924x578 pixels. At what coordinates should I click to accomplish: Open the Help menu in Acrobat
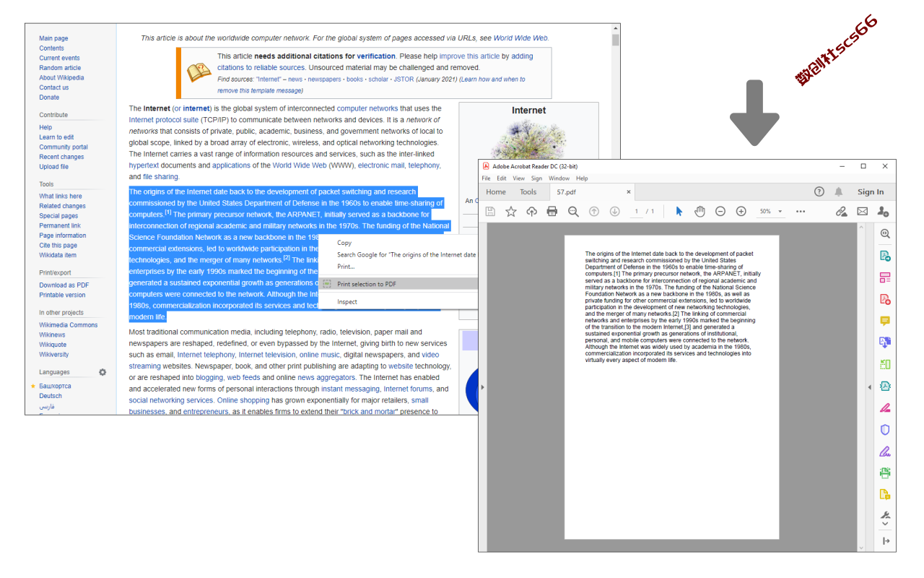click(582, 178)
